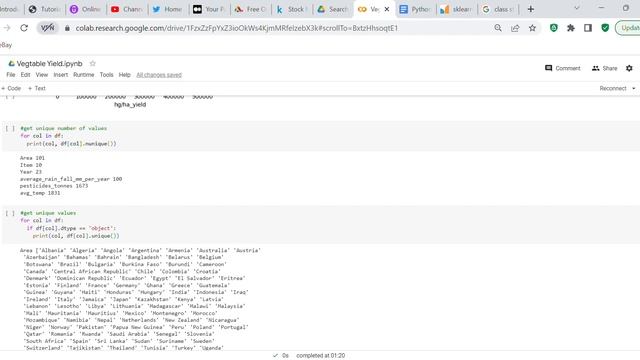The image size is (640, 360).
Task: Open a new browser tab
Action: [531, 9]
